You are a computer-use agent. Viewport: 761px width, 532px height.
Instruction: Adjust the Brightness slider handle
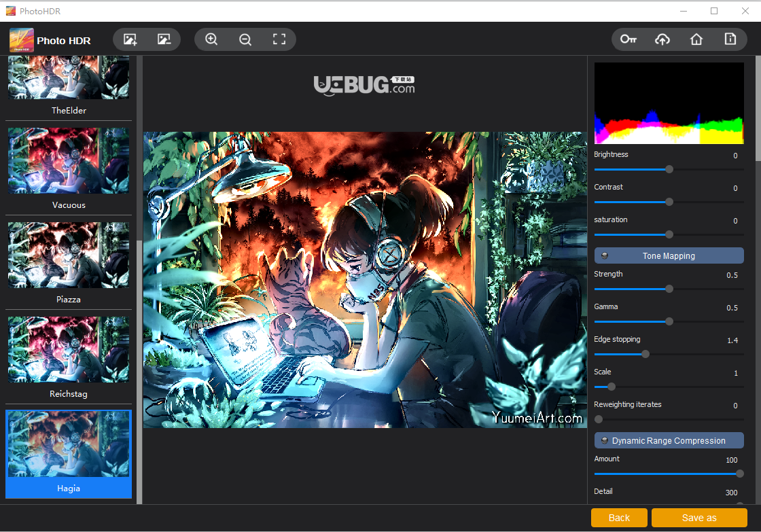(x=669, y=169)
